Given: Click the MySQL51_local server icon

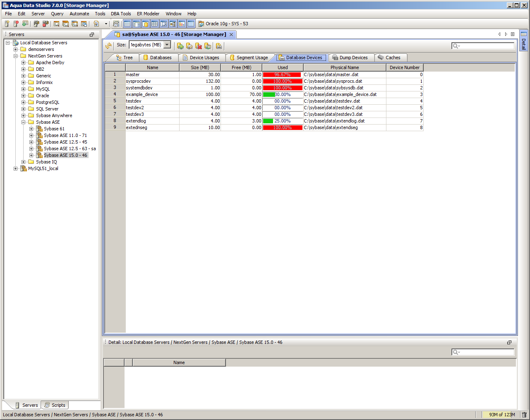Looking at the screenshot, I should click(x=24, y=168).
